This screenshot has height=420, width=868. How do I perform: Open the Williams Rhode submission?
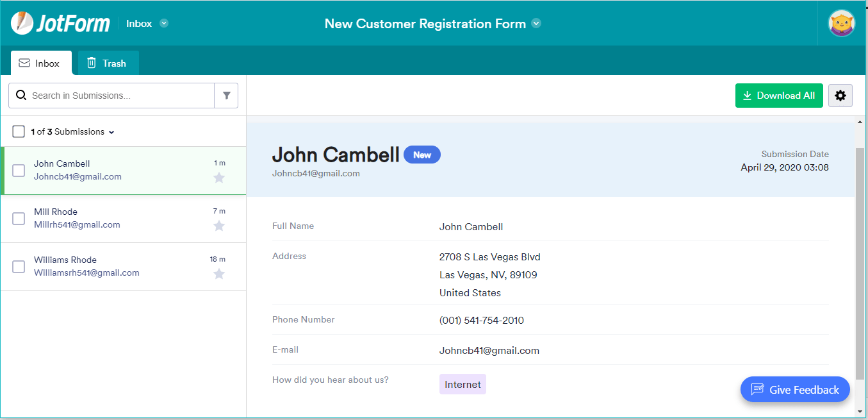123,267
